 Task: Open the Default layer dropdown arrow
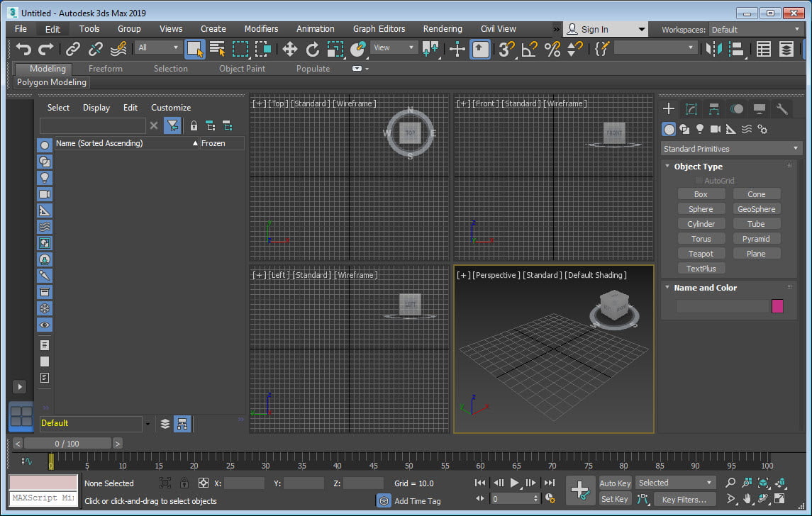point(148,424)
